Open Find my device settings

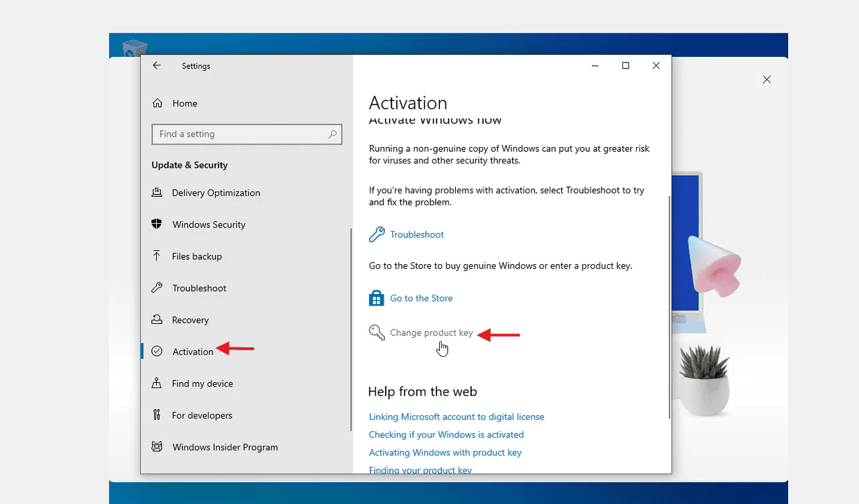[202, 383]
